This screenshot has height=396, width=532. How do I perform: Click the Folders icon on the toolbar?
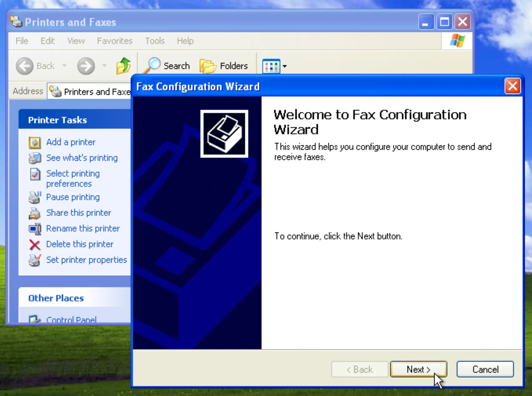click(x=207, y=65)
